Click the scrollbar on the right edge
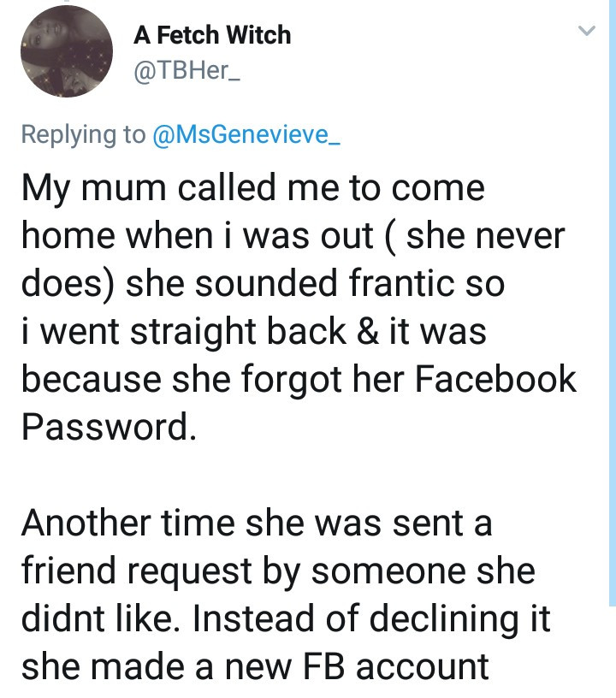616x698 pixels. click(x=613, y=303)
